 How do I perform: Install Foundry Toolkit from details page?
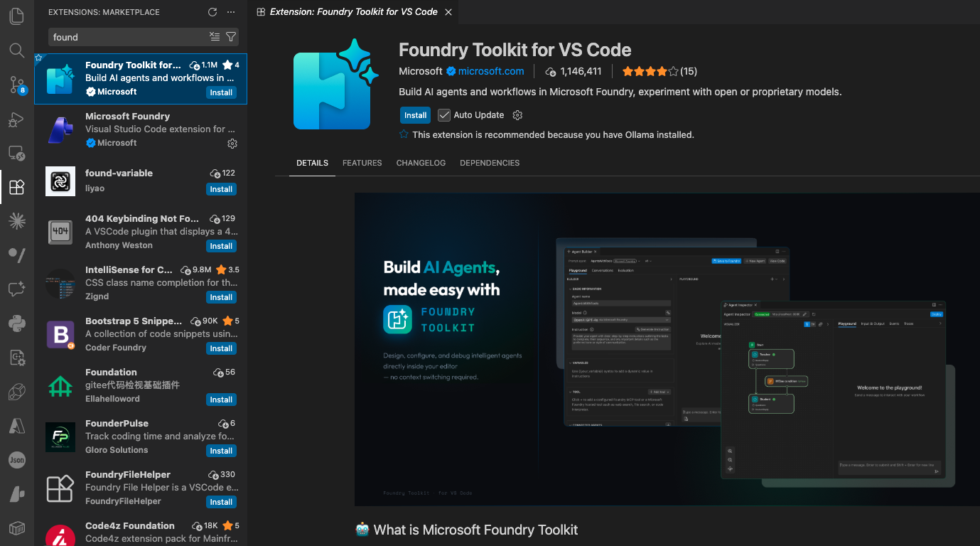click(415, 115)
